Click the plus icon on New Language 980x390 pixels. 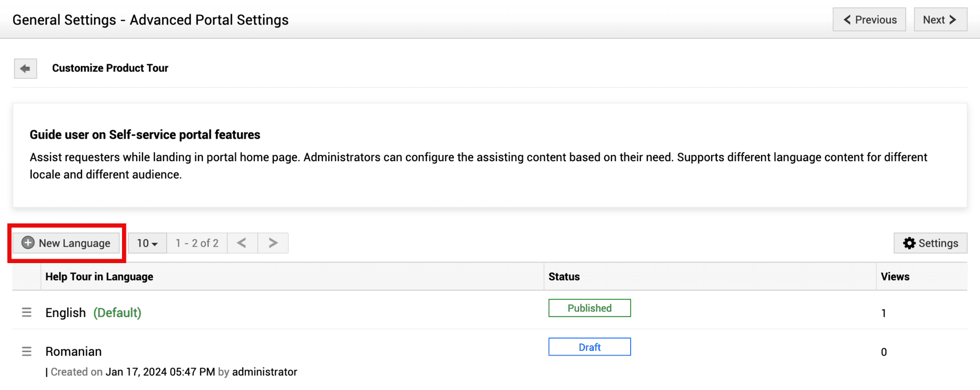coord(28,243)
